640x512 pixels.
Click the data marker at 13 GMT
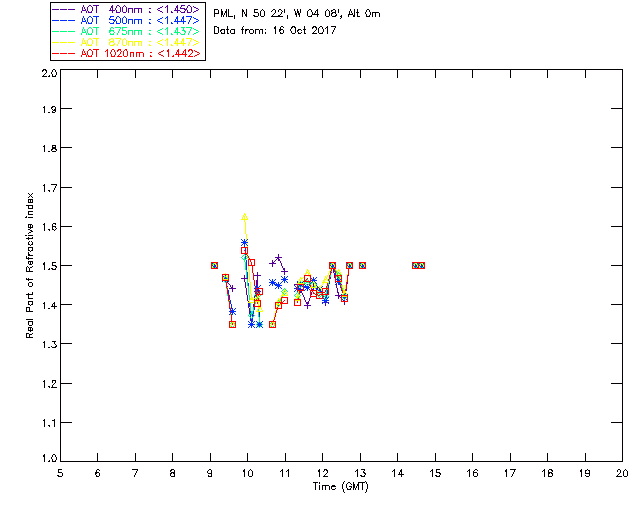[362, 265]
